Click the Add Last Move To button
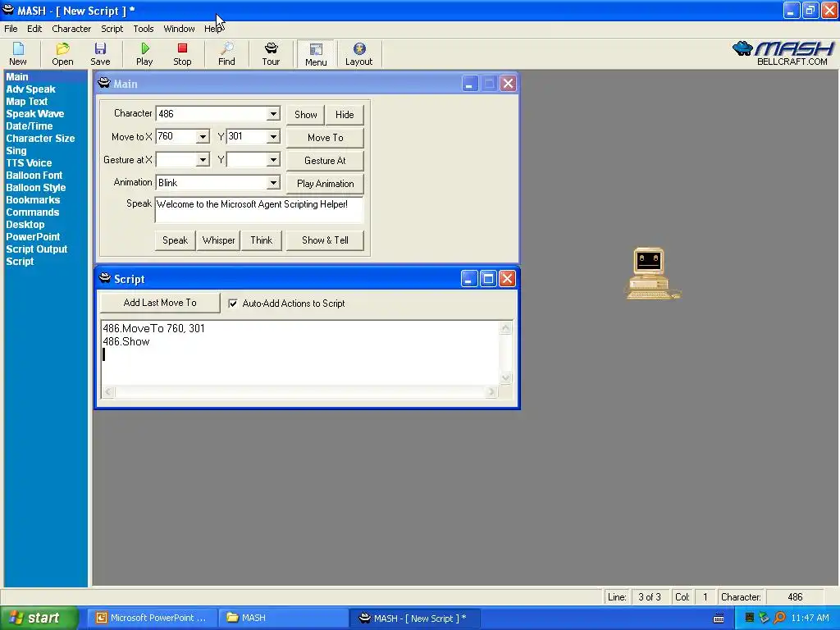Viewport: 840px width, 630px height. tap(160, 303)
